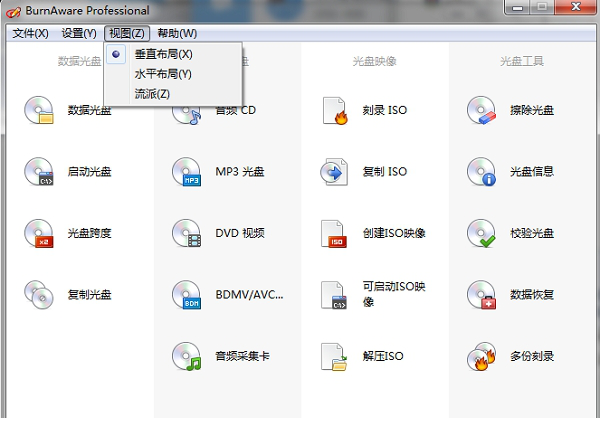Click the 擦除光盘 label
The width and height of the screenshot is (600, 434).
pyautogui.click(x=532, y=110)
